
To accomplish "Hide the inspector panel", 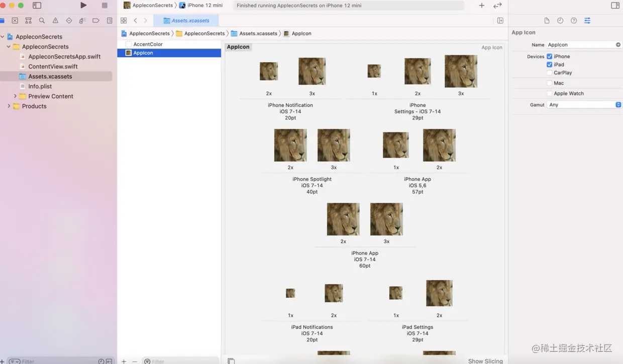I will (x=615, y=6).
